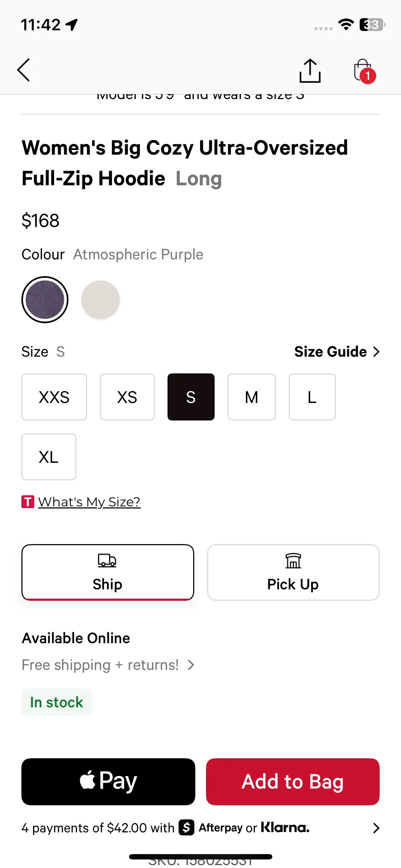Open the share sheet icon
The height and width of the screenshot is (868, 401).
(x=310, y=71)
